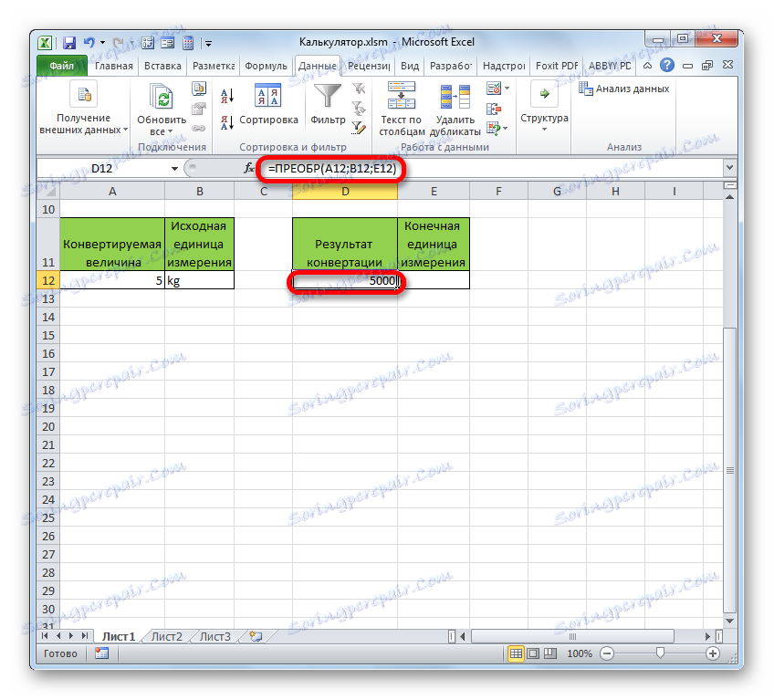
Task: Click the Обновить все refresh icon
Action: click(x=162, y=96)
